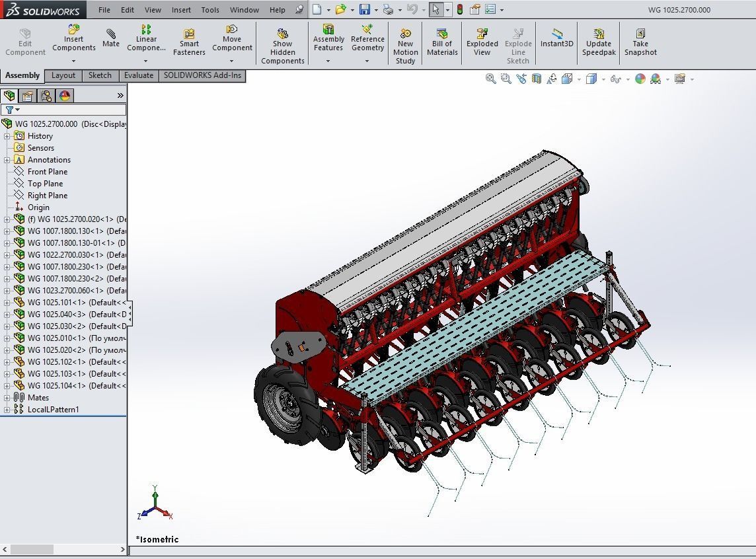The width and height of the screenshot is (756, 559).
Task: Switch to the Layout tab
Action: tap(63, 76)
